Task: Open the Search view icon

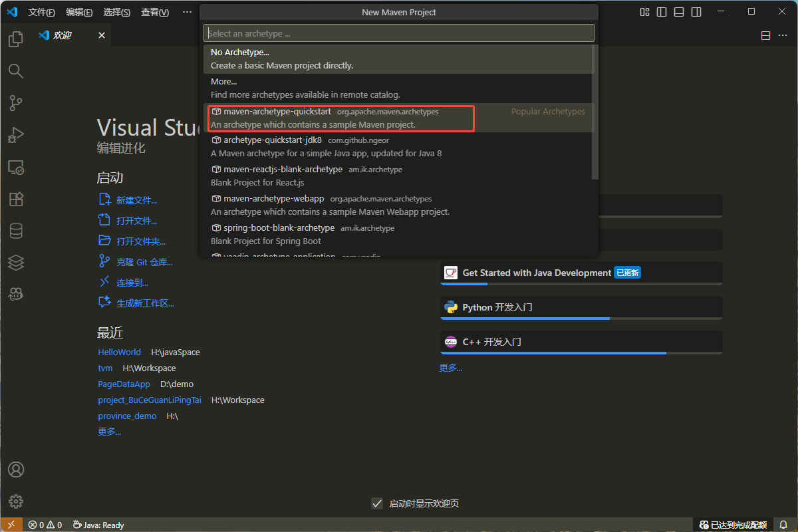Action: click(x=16, y=71)
